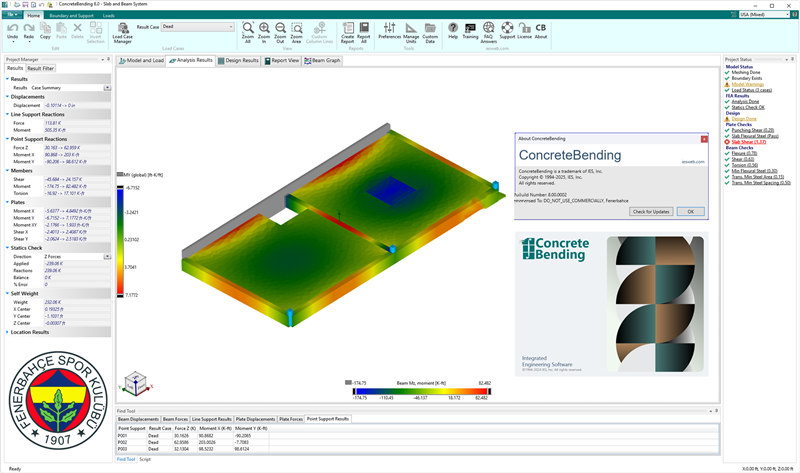Collapse the Displacements section
The height and width of the screenshot is (473, 800).
click(x=7, y=96)
